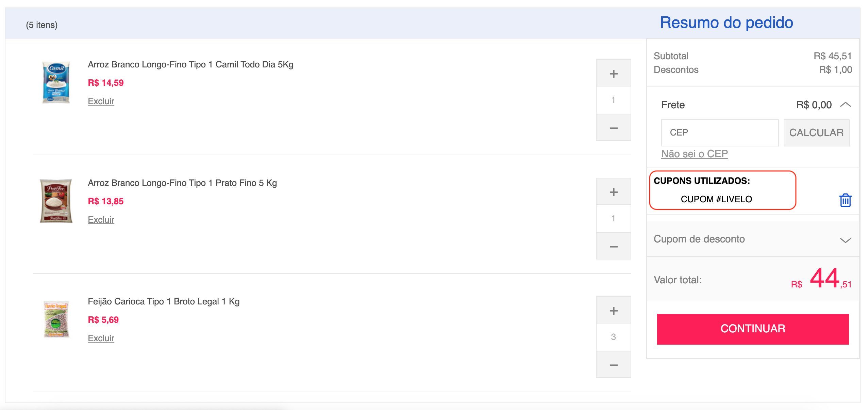Click the Subtotal value R$ 45,51
The width and height of the screenshot is (868, 410).
coord(833,56)
